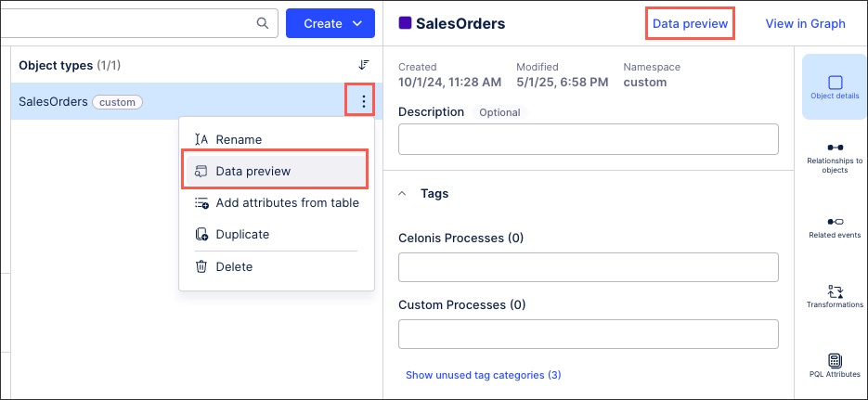Open the SalesOrders three-dot menu
868x400 pixels.
pyautogui.click(x=363, y=101)
